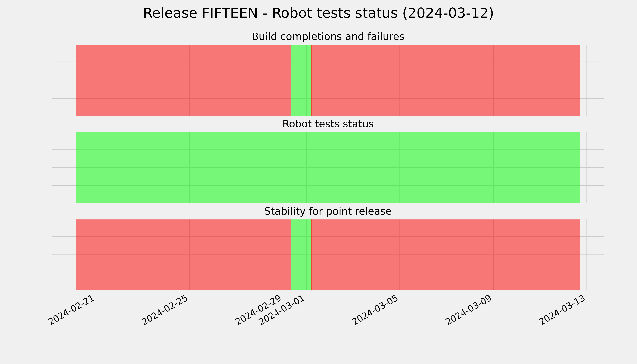
Task: Click the red area right of green band in Stability chart
Action: [x=445, y=255]
